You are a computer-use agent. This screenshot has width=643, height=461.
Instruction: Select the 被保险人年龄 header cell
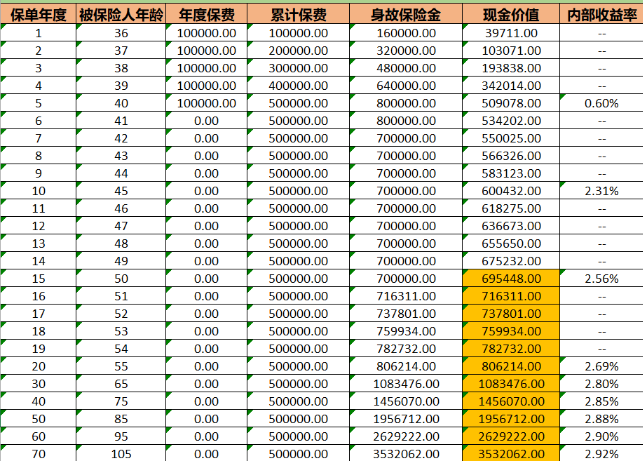120,17
